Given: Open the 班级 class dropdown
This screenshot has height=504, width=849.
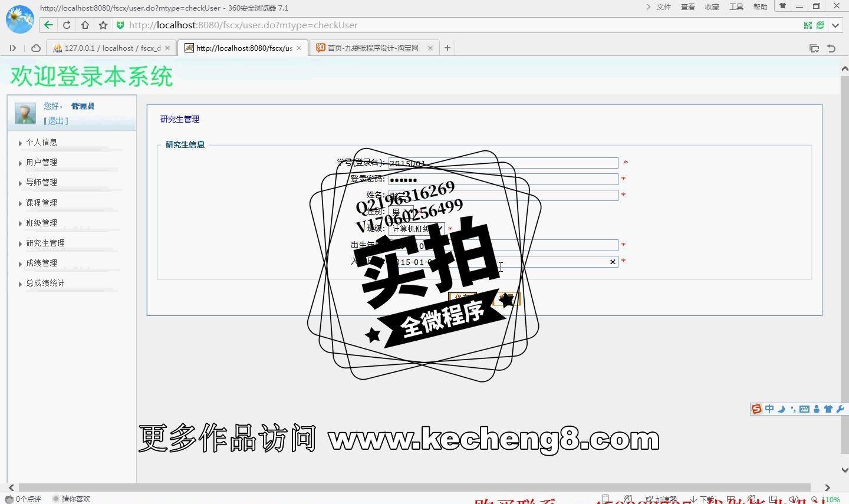Looking at the screenshot, I should click(x=416, y=229).
